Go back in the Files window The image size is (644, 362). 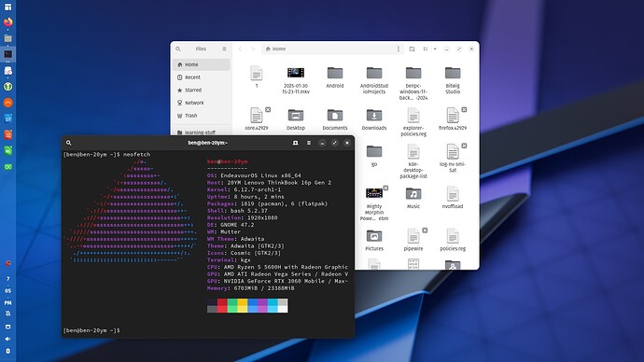click(x=240, y=49)
